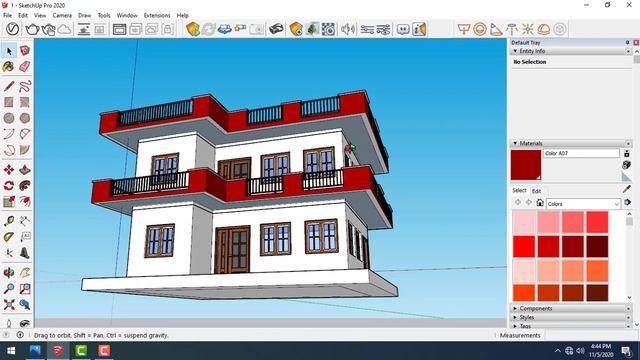Image resolution: width=640 pixels, height=360 pixels.
Task: Pick the Paint Bucket tool
Action: point(9,67)
